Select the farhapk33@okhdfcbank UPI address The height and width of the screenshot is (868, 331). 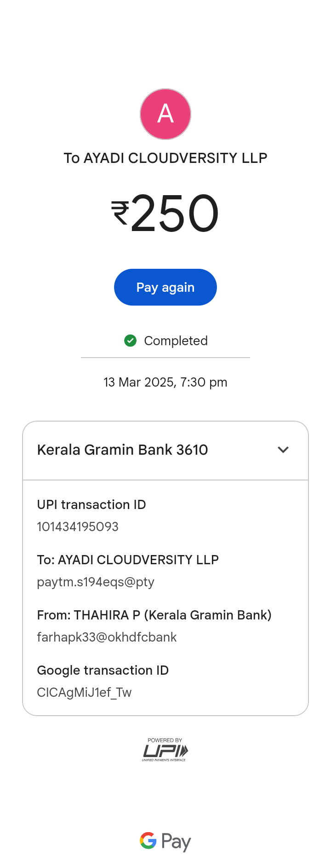107,637
